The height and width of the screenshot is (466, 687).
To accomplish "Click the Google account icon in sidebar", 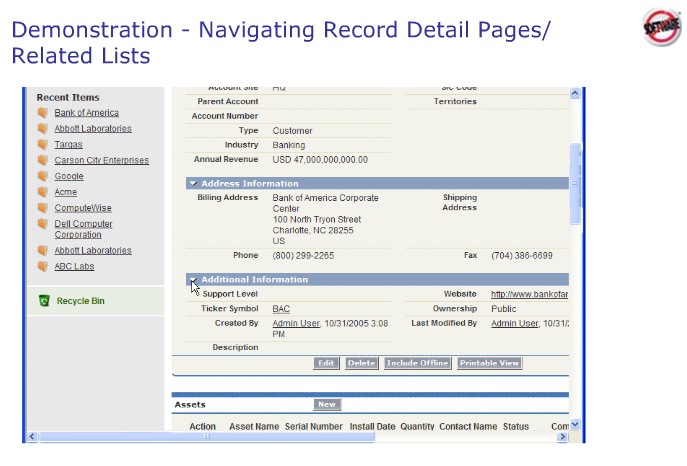I will 43,176.
